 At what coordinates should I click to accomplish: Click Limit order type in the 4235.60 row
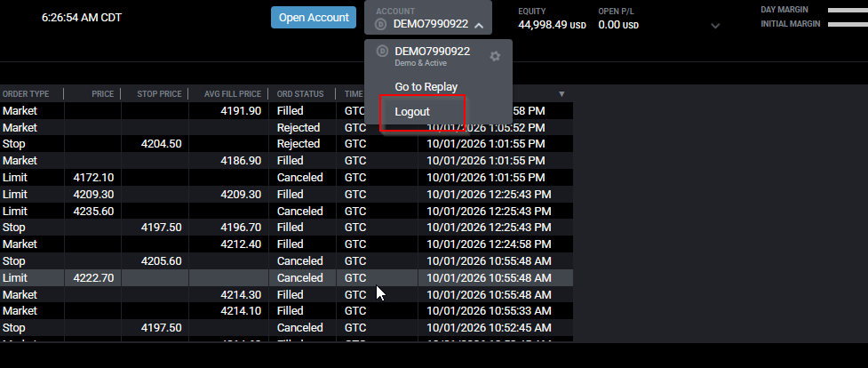tap(15, 212)
